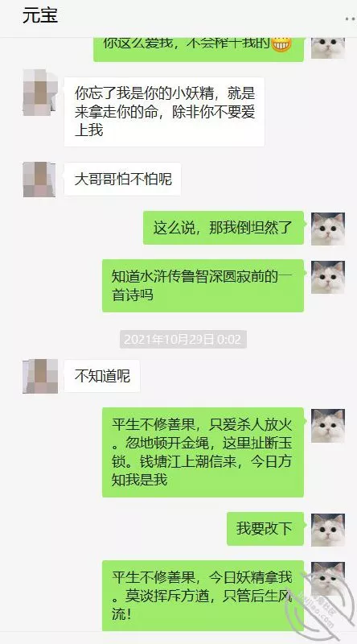Click the bubble containing 今日妖精拿我

[x=203, y=596]
